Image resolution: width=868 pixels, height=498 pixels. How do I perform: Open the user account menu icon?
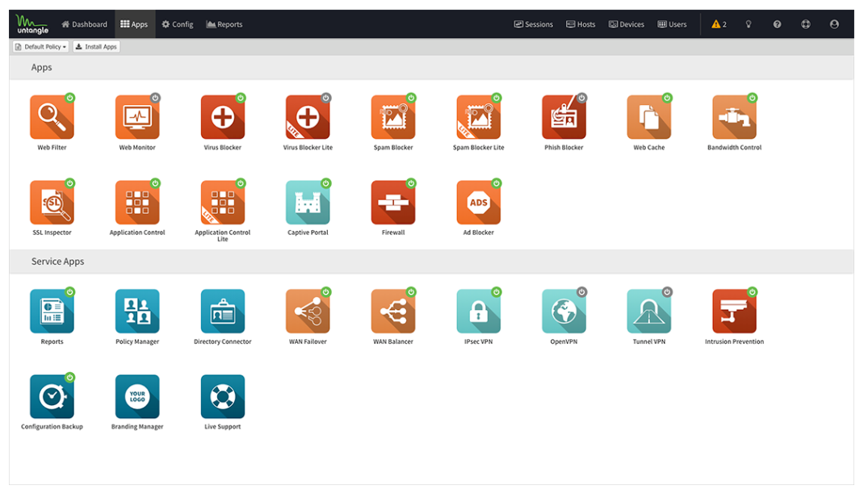(x=834, y=24)
